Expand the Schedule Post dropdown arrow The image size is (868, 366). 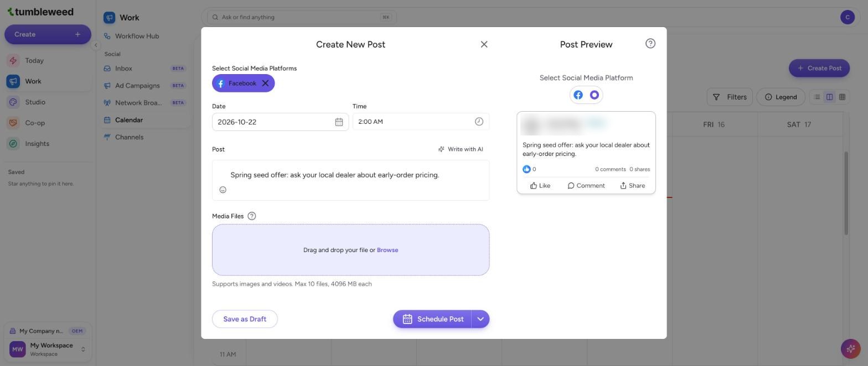coord(480,319)
